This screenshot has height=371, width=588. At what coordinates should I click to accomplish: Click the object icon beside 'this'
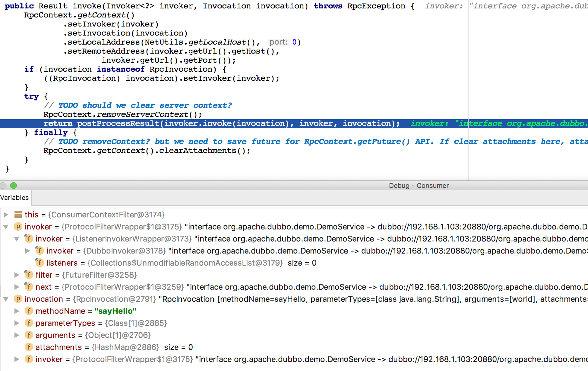click(x=18, y=215)
